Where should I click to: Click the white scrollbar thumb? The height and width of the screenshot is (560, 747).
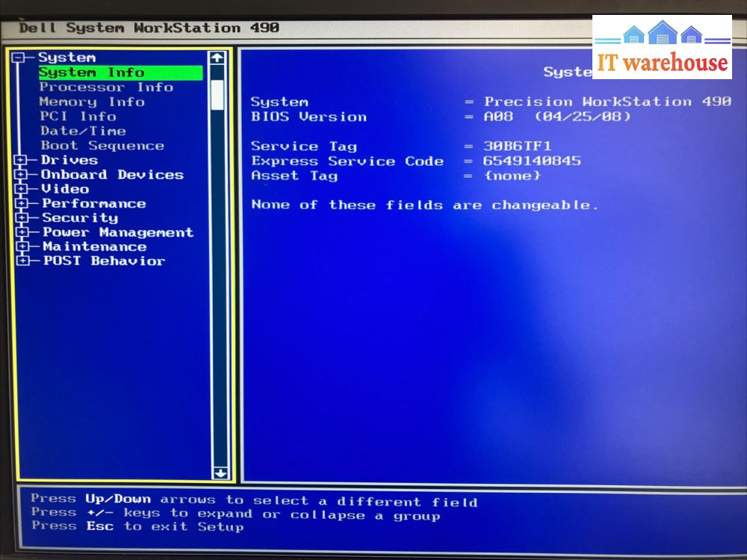(x=217, y=95)
